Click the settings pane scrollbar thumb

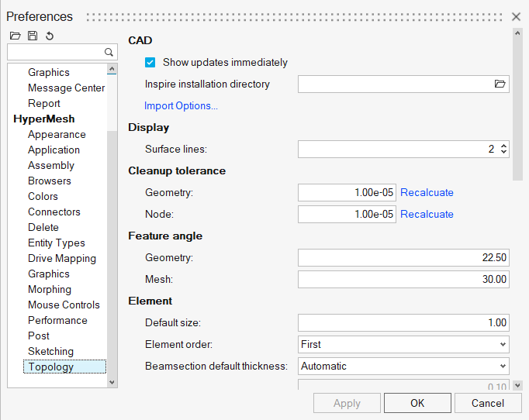tap(517, 109)
